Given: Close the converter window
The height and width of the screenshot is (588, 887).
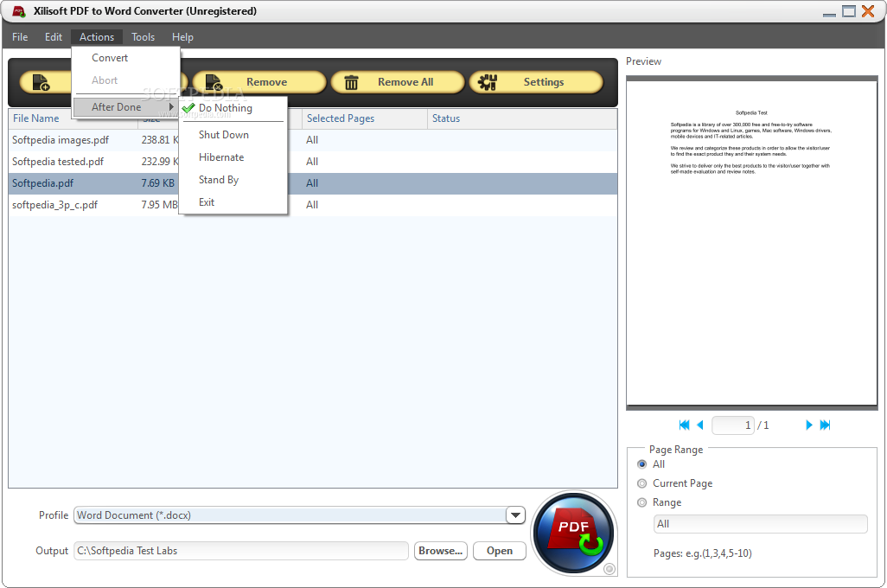Looking at the screenshot, I should (x=868, y=11).
